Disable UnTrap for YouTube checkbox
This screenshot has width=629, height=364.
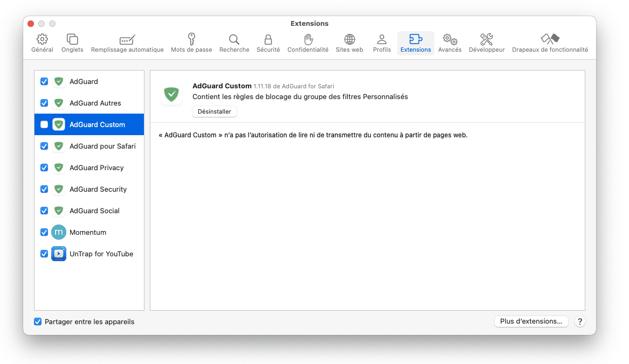44,254
